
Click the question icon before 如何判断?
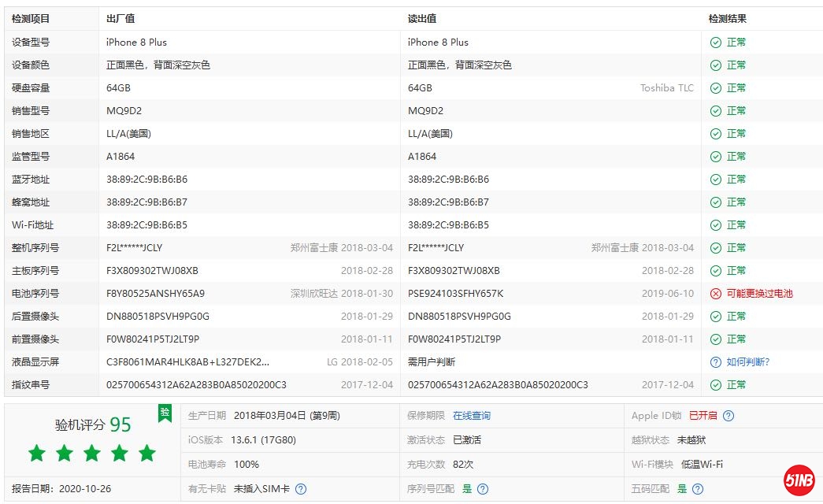[715, 362]
